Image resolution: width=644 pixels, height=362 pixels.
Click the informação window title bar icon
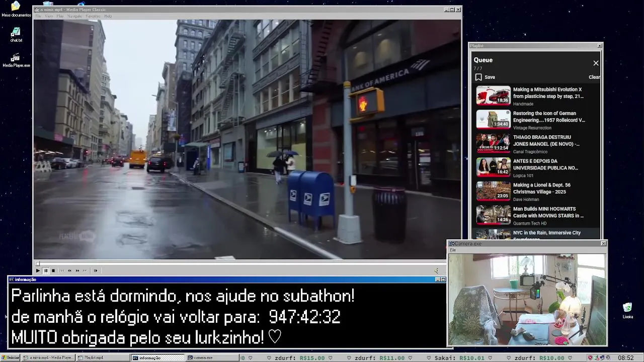pyautogui.click(x=11, y=280)
